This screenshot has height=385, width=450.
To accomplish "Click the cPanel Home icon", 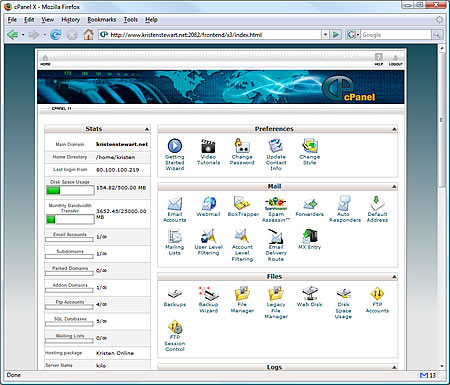I will coord(45,60).
